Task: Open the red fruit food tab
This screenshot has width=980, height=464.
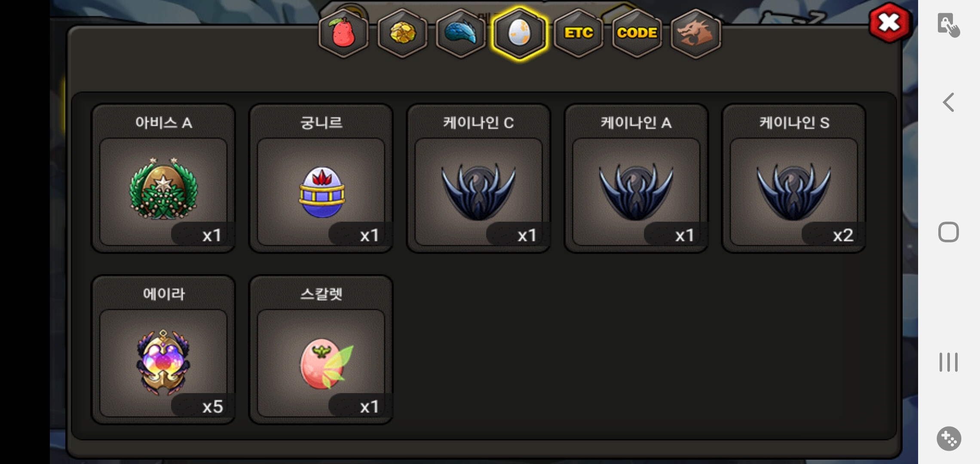Action: coord(343,33)
